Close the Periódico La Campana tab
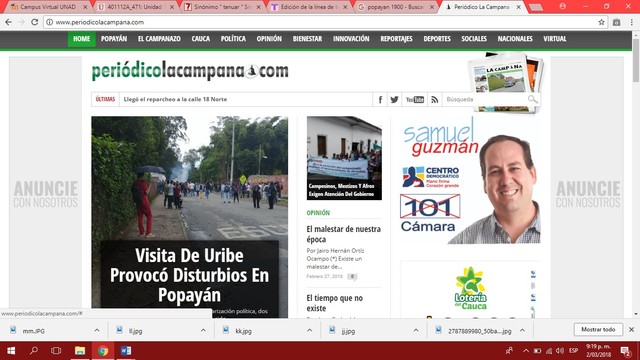The width and height of the screenshot is (640, 360). pyautogui.click(x=518, y=7)
